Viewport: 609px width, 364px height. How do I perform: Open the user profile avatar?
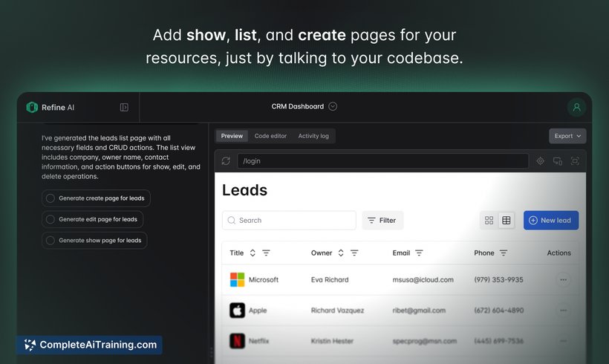576,107
